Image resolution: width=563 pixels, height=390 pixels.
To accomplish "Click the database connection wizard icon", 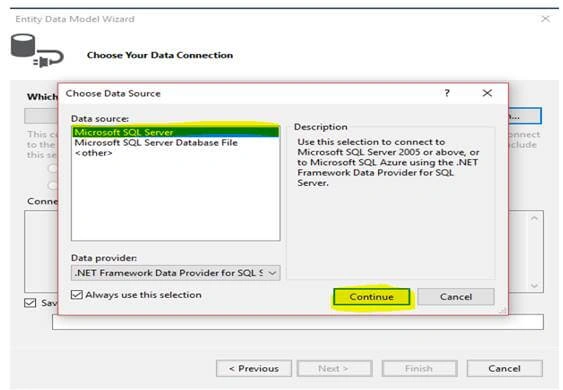I will pos(37,51).
